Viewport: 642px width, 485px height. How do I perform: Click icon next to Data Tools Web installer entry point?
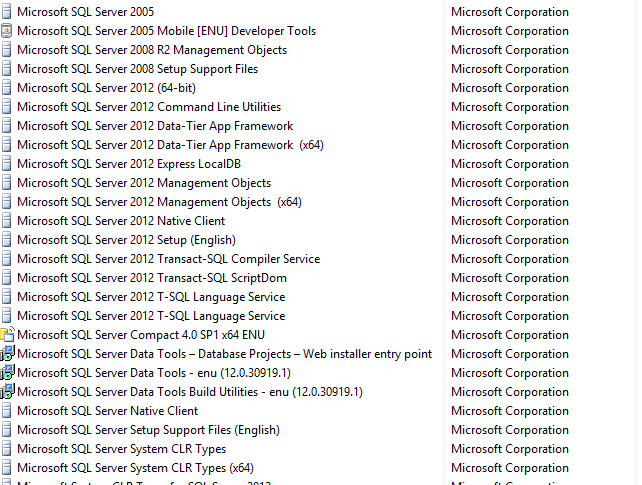coord(7,354)
